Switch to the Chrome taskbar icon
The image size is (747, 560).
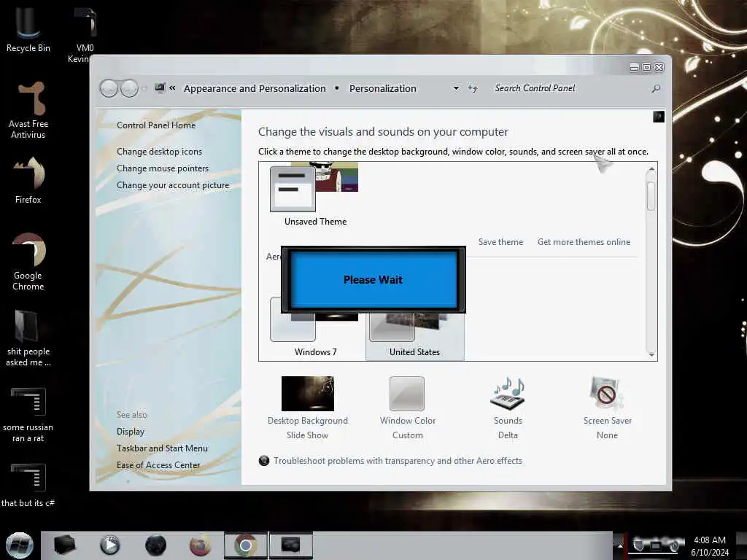[245, 545]
